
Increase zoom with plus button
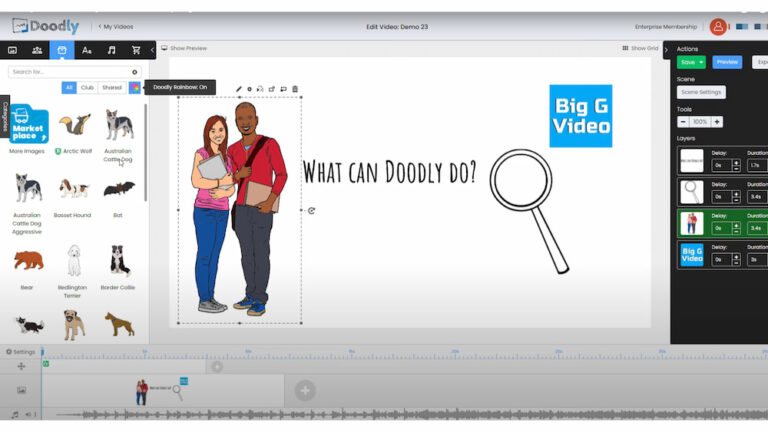pos(716,122)
